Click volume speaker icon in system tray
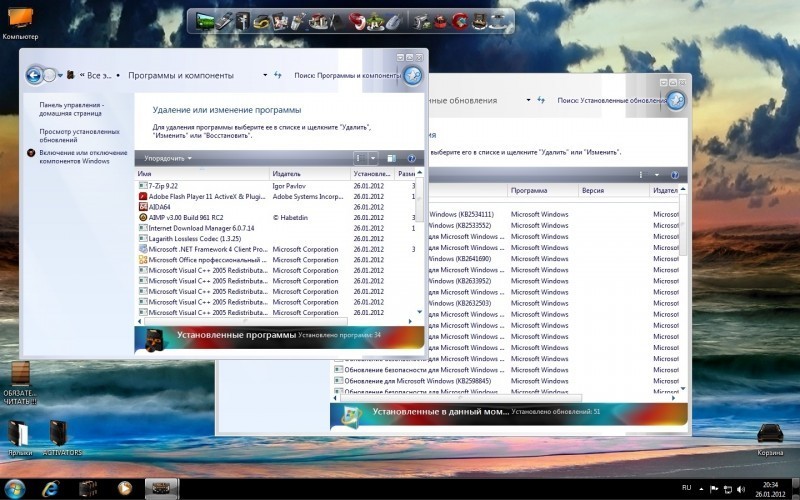 [741, 489]
